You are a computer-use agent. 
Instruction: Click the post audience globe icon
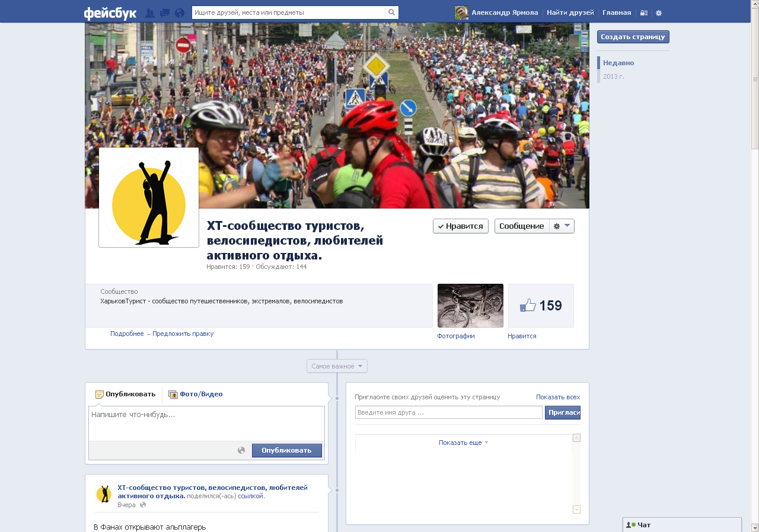[241, 450]
